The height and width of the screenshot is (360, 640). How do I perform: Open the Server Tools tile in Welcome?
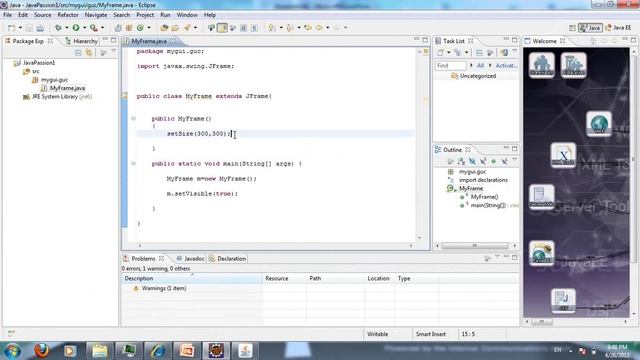[x=542, y=197]
